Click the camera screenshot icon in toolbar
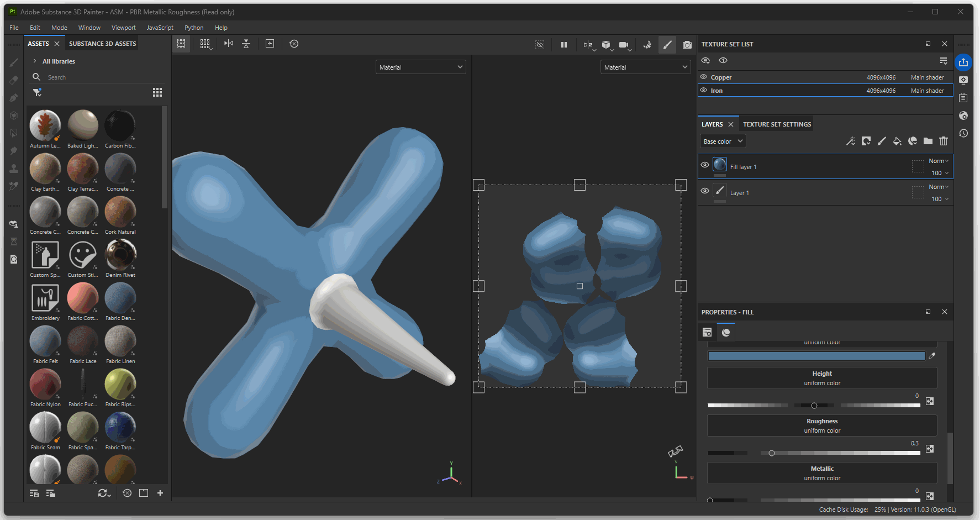Image resolution: width=980 pixels, height=520 pixels. [x=687, y=45]
